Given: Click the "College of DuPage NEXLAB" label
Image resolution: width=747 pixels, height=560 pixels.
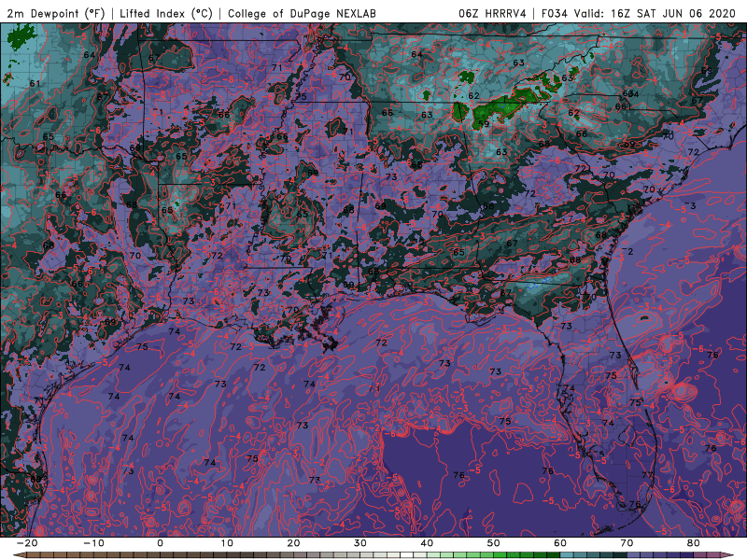Looking at the screenshot, I should coord(302,14).
